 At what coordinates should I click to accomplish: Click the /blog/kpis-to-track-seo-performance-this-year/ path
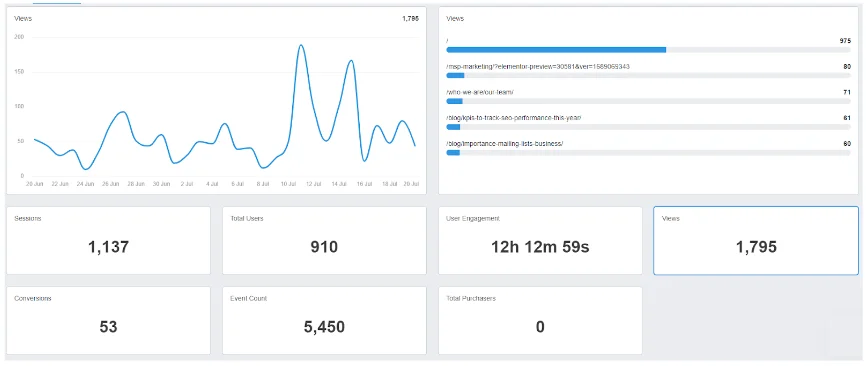(x=514, y=118)
